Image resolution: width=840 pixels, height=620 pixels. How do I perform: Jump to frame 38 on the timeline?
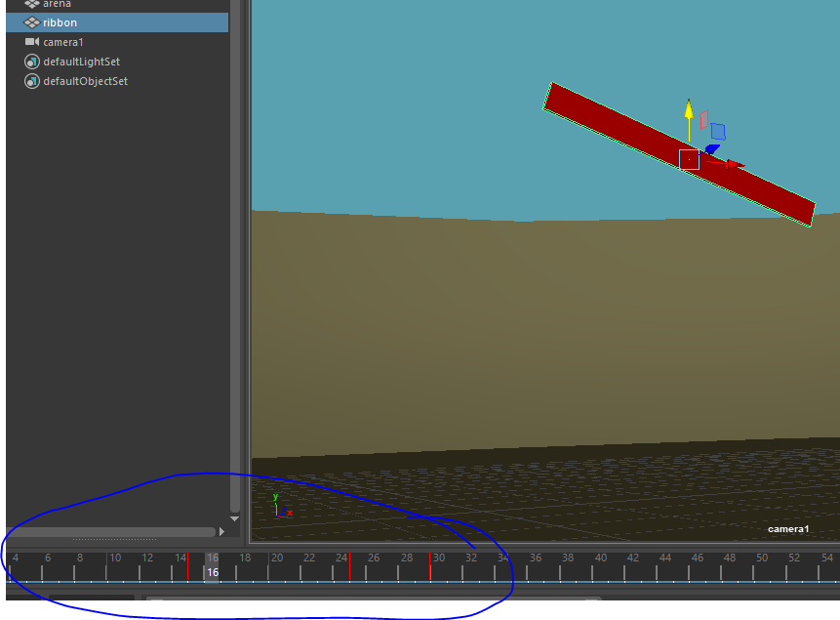pyautogui.click(x=568, y=558)
